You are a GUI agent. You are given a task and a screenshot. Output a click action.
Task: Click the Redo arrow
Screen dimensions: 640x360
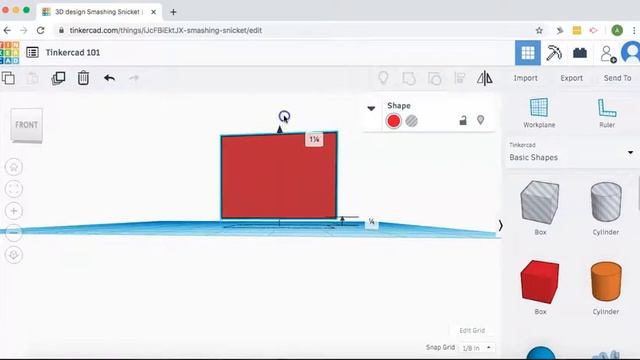(134, 78)
